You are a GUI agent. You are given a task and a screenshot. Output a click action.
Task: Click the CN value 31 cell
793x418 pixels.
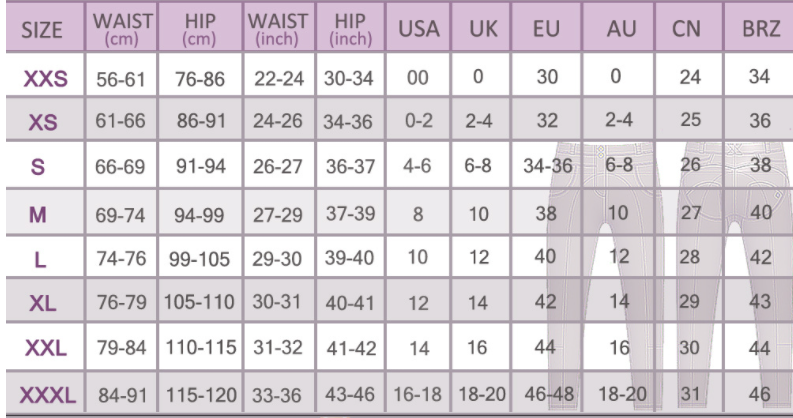click(x=686, y=395)
